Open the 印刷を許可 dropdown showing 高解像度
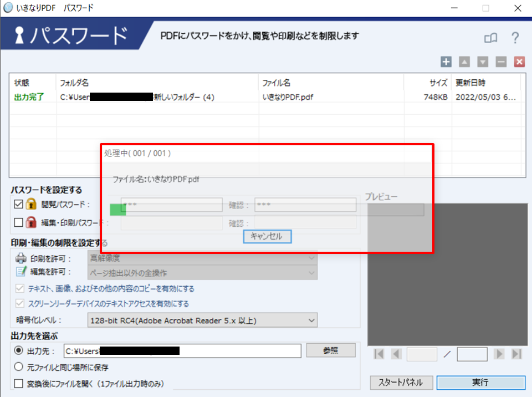Viewport: 532px width, 397px height. [x=203, y=258]
